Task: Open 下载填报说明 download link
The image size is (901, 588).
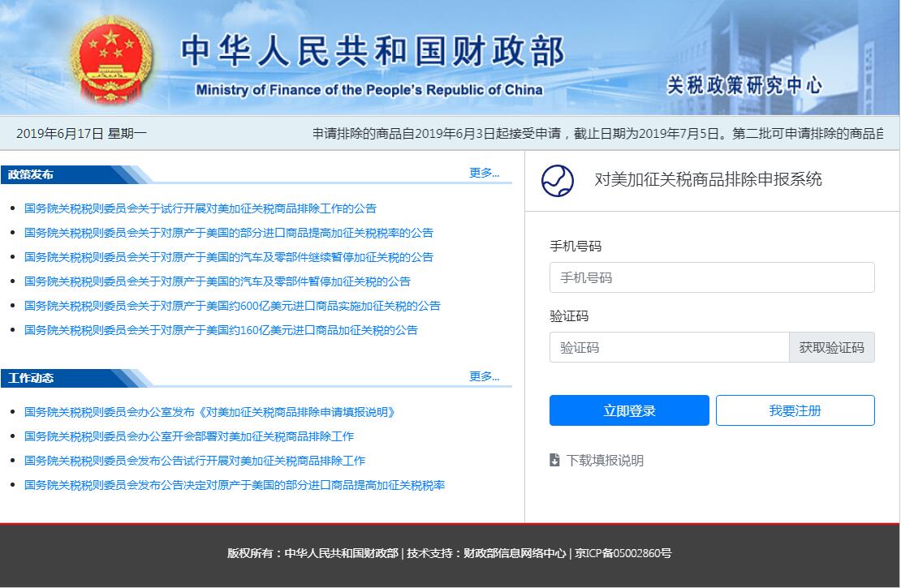Action: coord(605,461)
